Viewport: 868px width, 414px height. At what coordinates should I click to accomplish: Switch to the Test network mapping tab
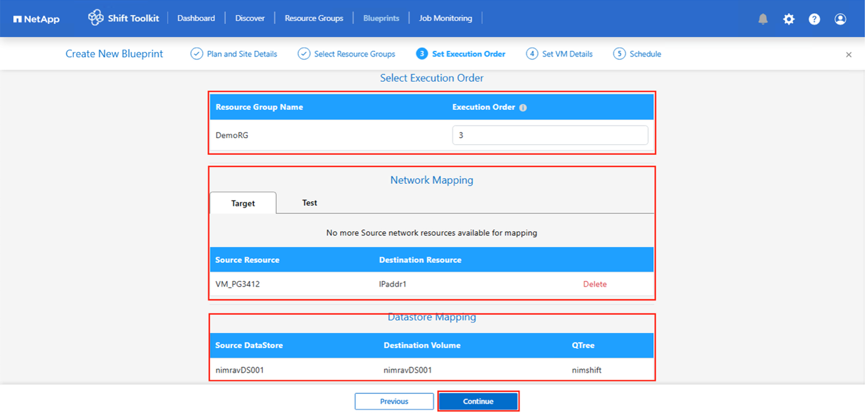[309, 203]
